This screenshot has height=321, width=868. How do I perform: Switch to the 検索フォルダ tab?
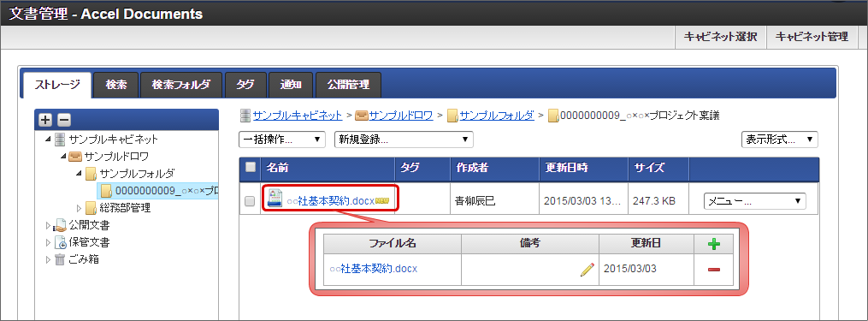tap(181, 85)
